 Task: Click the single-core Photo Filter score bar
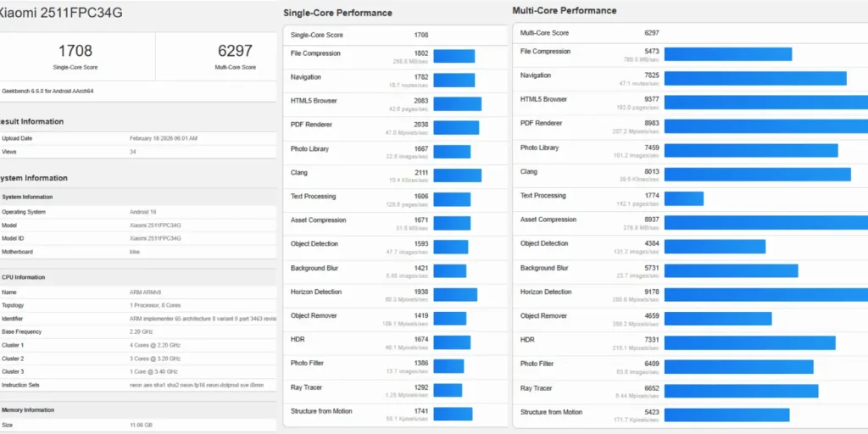click(x=448, y=366)
